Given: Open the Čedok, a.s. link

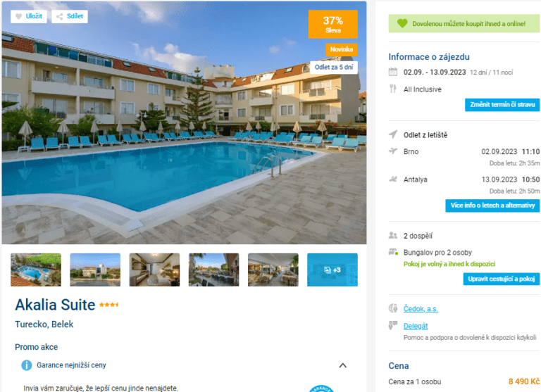Looking at the screenshot, I should tap(421, 308).
